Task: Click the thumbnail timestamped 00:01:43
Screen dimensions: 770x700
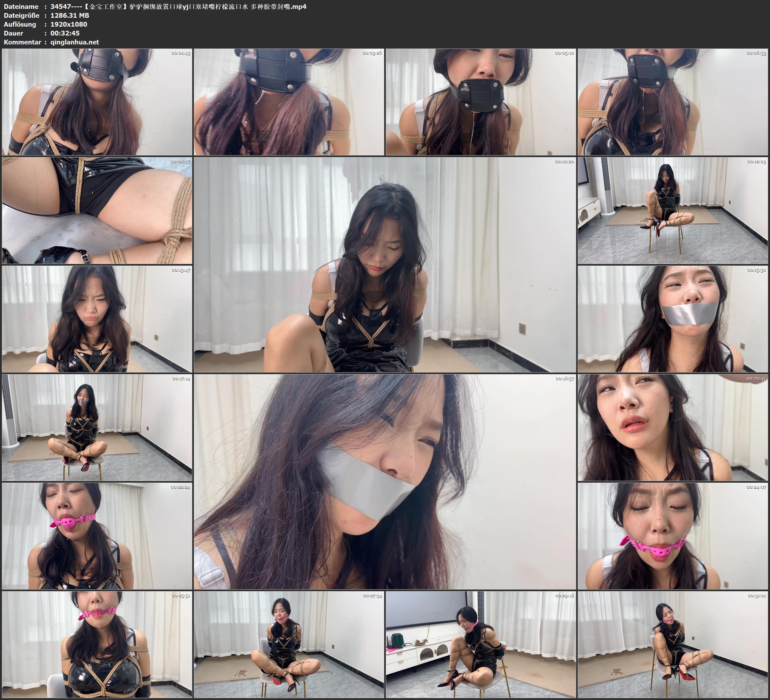Action: [x=97, y=102]
